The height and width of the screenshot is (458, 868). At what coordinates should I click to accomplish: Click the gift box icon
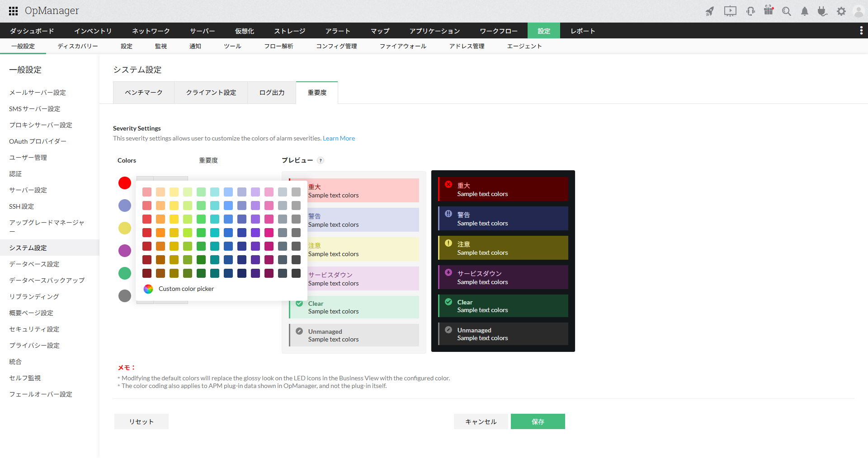pos(769,10)
